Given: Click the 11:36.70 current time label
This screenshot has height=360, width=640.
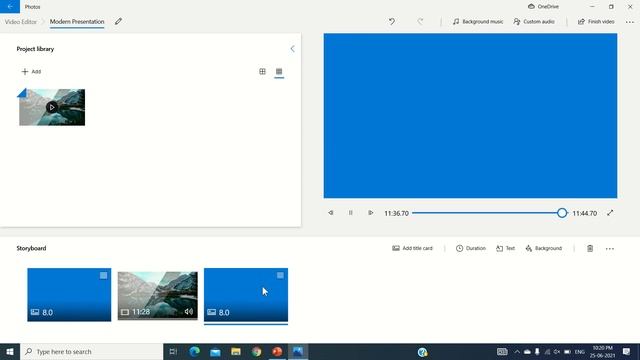Looking at the screenshot, I should click(396, 213).
